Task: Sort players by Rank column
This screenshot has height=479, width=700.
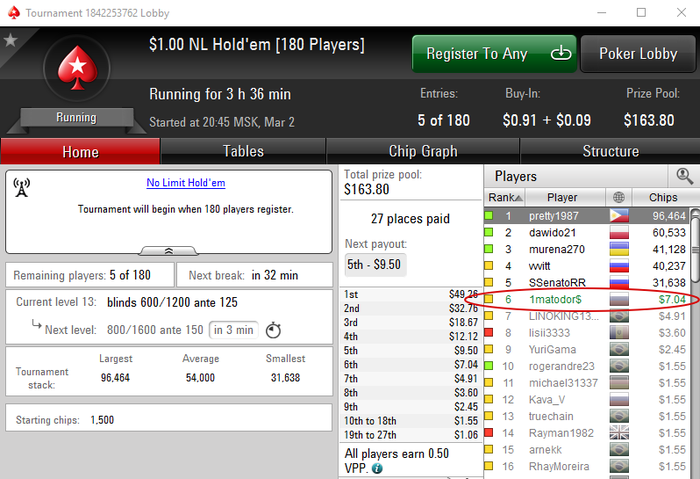Action: click(505, 197)
